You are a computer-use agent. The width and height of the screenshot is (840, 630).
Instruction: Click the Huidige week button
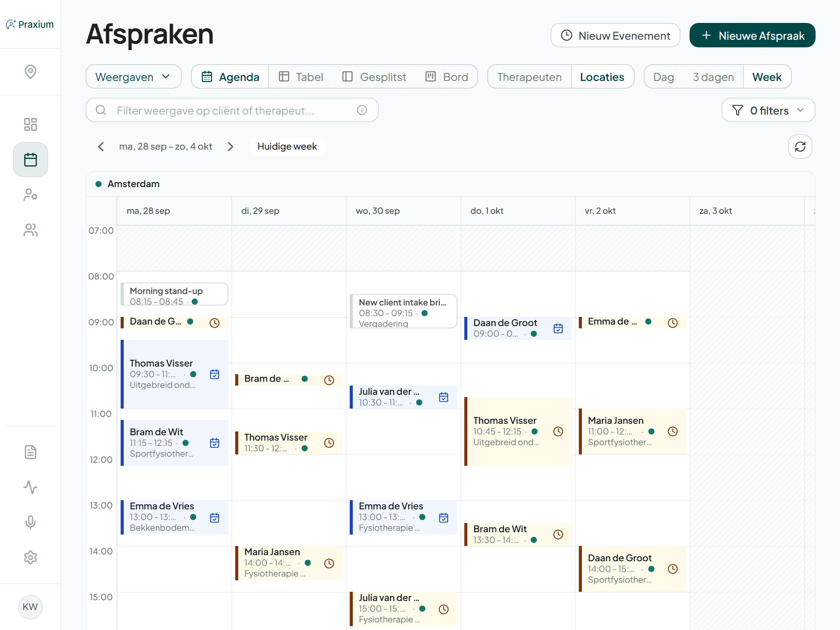[287, 147]
